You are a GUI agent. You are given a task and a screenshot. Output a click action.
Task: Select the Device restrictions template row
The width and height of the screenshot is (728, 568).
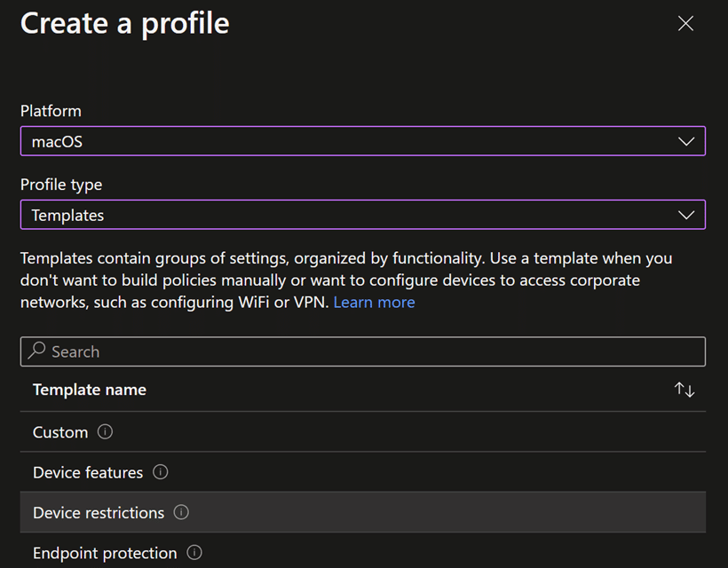click(362, 512)
